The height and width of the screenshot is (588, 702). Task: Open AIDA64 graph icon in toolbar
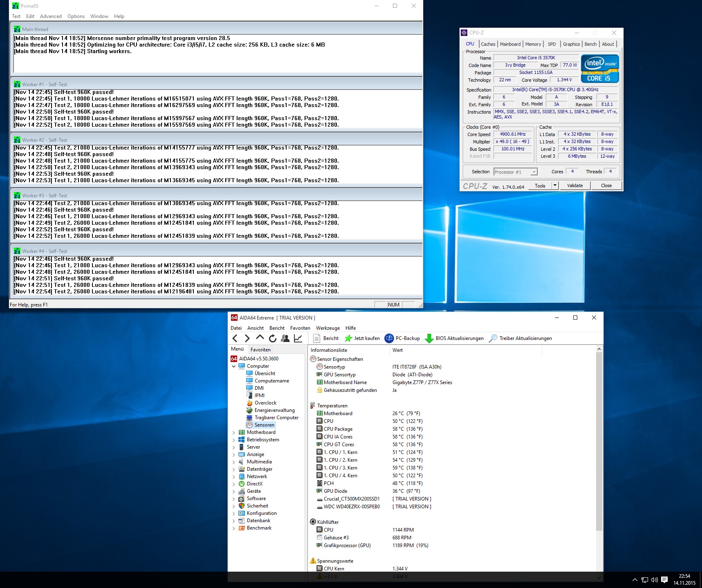(298, 338)
